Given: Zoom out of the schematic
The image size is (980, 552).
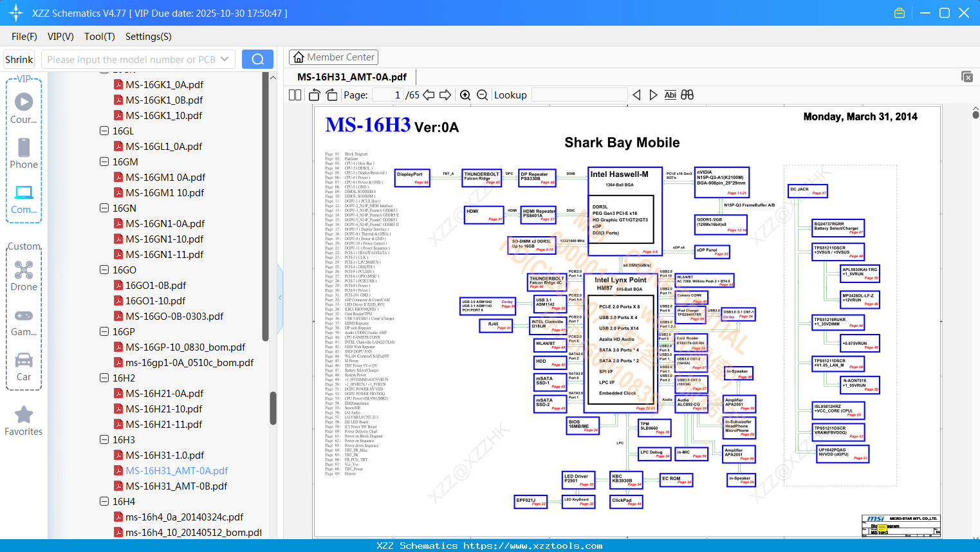Looking at the screenshot, I should [482, 95].
